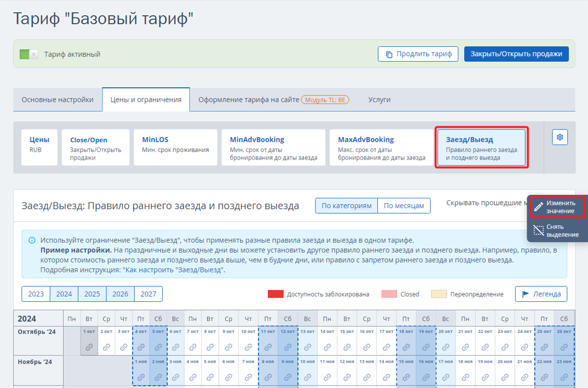Toggle the Тариф активный switch
This screenshot has height=388, width=588.
click(28, 54)
